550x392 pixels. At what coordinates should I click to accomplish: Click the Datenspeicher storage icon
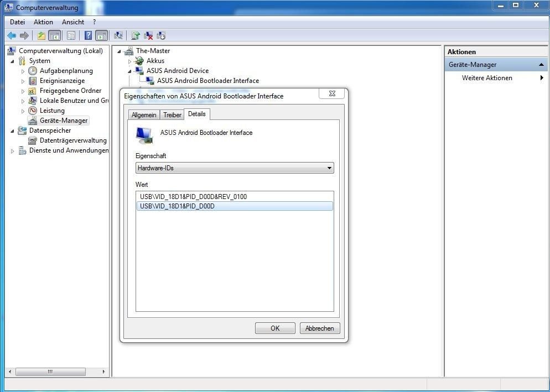coord(22,130)
